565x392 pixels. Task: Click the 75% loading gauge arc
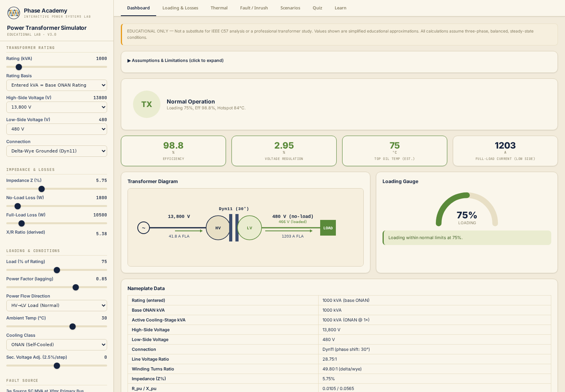tap(467, 209)
